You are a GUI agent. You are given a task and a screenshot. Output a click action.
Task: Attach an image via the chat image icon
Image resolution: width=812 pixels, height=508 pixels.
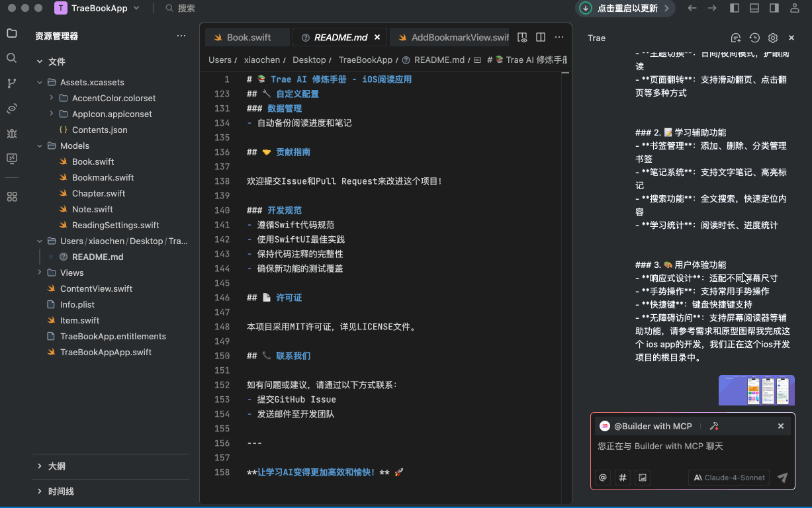coord(642,477)
